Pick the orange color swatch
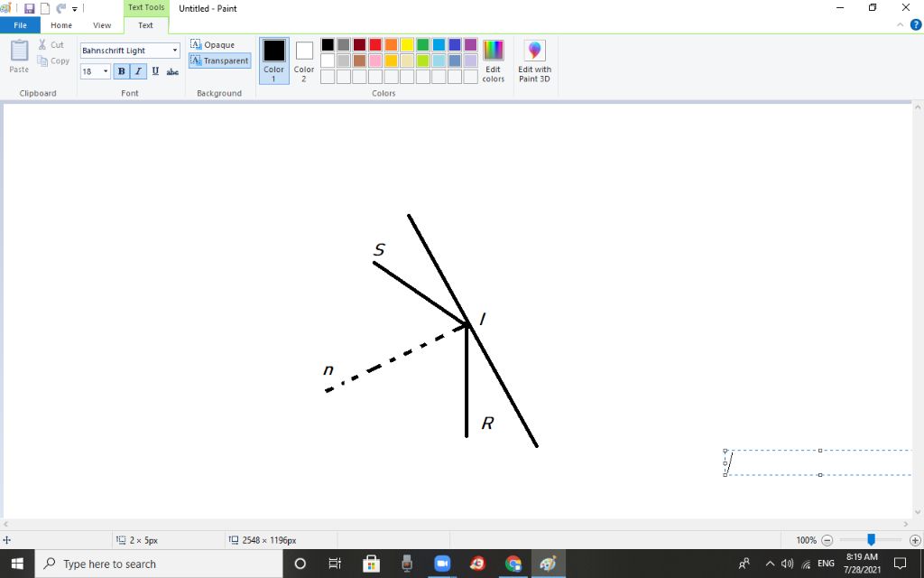Screen dimensions: 924x578 pos(392,45)
